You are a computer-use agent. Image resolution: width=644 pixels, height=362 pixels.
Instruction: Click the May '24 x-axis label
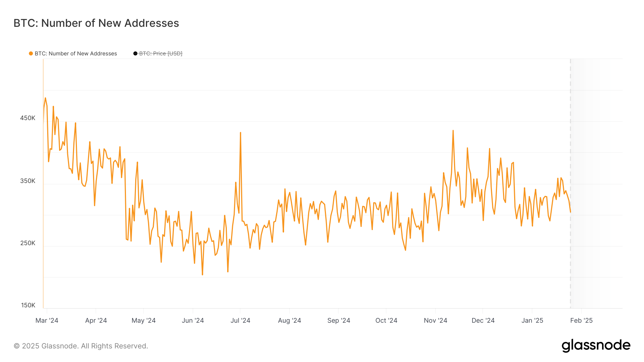click(143, 321)
